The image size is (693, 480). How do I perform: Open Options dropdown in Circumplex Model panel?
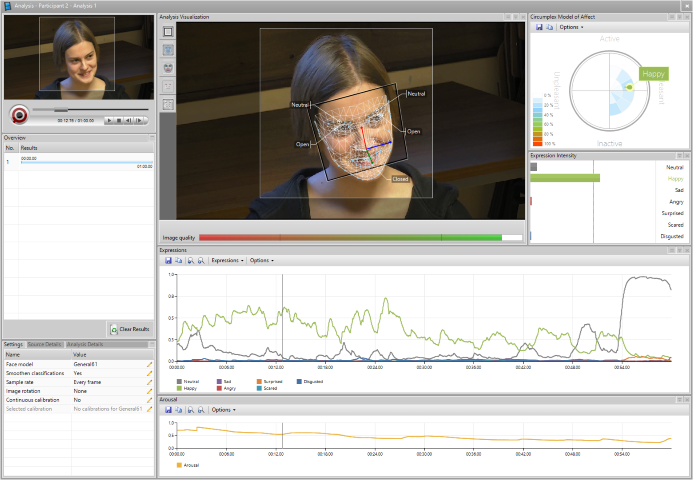tap(571, 27)
